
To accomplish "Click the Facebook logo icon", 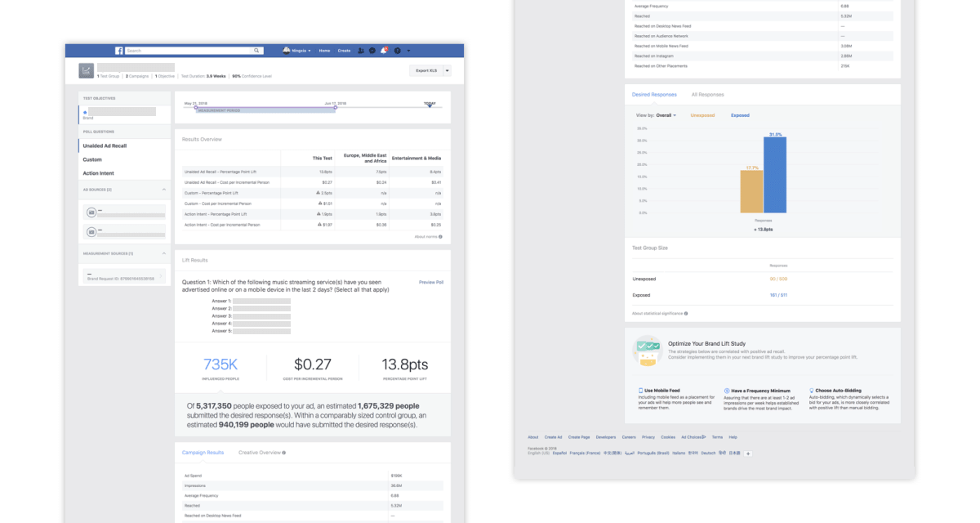I will tap(118, 51).
